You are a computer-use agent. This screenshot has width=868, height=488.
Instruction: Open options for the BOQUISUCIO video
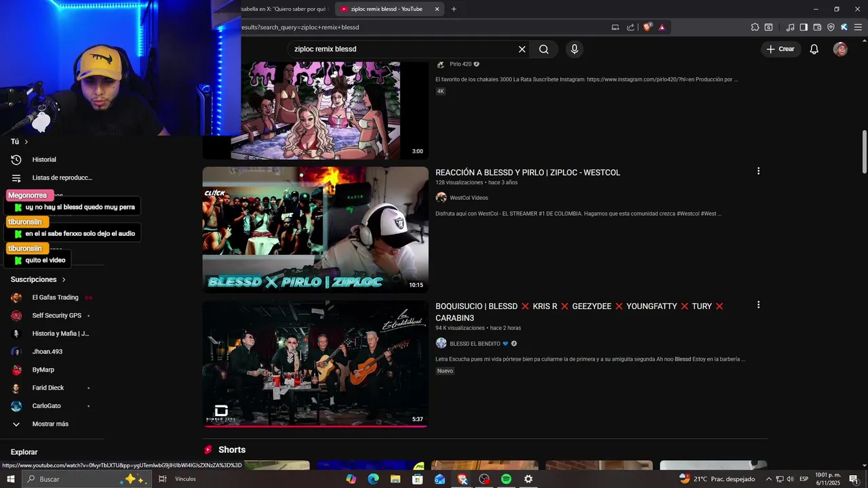[758, 306]
